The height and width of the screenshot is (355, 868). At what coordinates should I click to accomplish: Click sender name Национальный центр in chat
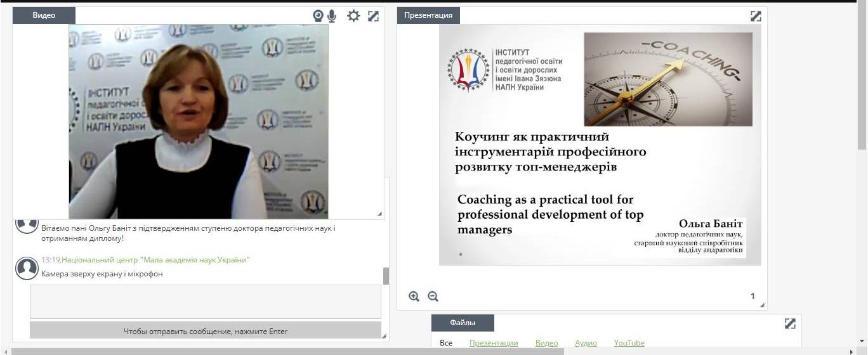click(155, 260)
